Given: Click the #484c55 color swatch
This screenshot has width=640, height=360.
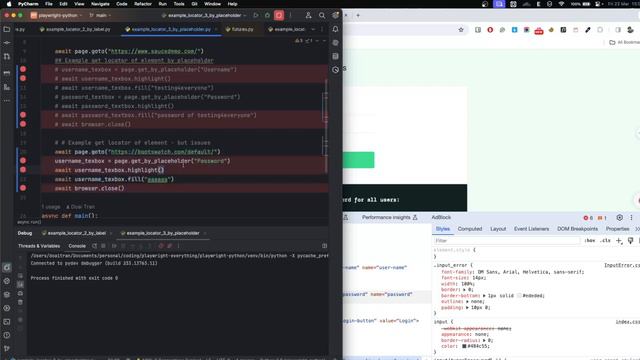Looking at the screenshot, I should point(464,346).
